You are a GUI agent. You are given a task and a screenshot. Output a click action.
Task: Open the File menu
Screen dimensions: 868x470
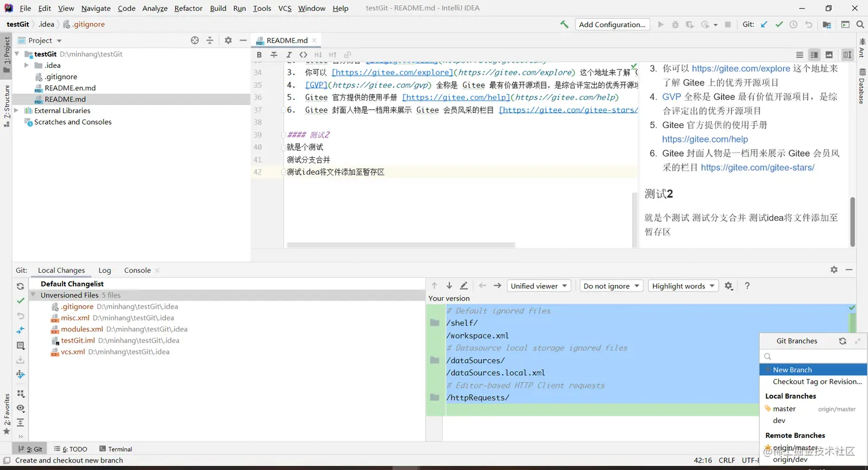tap(25, 8)
